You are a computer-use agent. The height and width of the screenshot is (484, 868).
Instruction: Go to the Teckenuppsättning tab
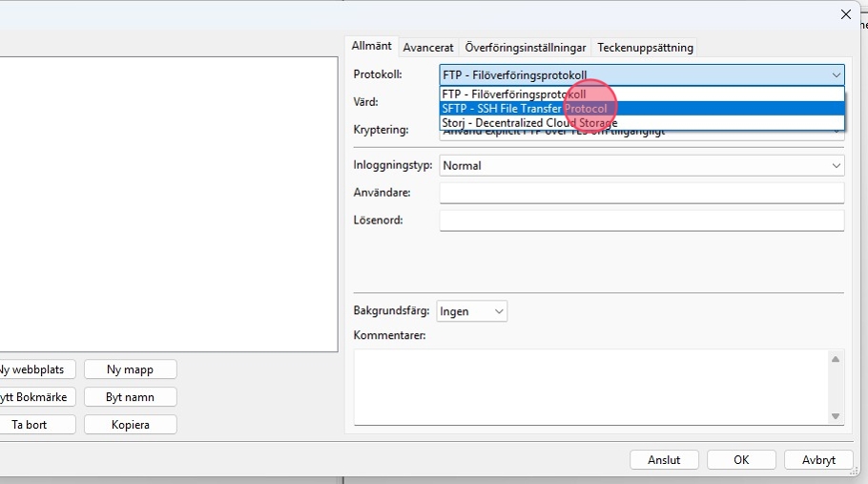click(x=646, y=48)
